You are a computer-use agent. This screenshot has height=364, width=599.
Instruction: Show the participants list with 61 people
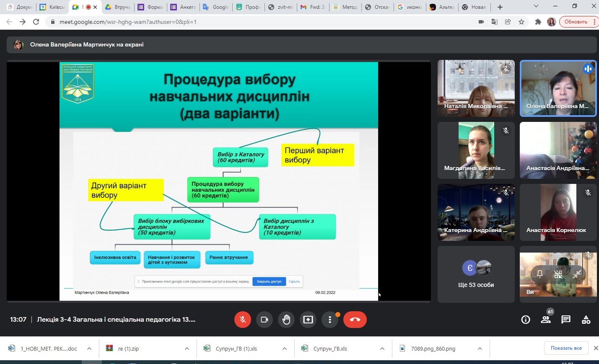click(x=546, y=320)
